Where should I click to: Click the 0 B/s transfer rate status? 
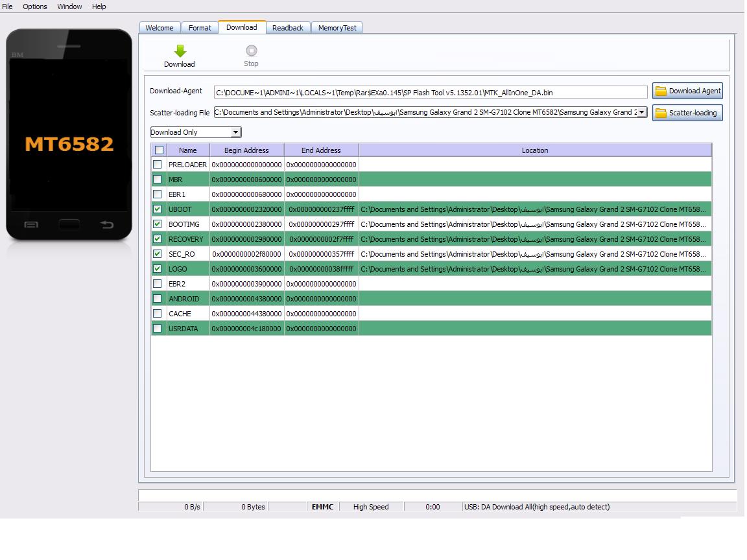(192, 507)
